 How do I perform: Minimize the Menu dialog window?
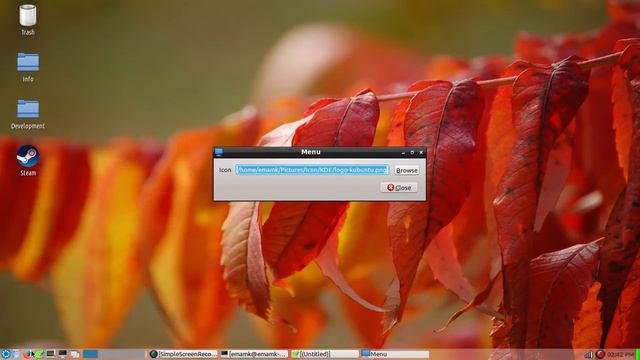pyautogui.click(x=403, y=152)
